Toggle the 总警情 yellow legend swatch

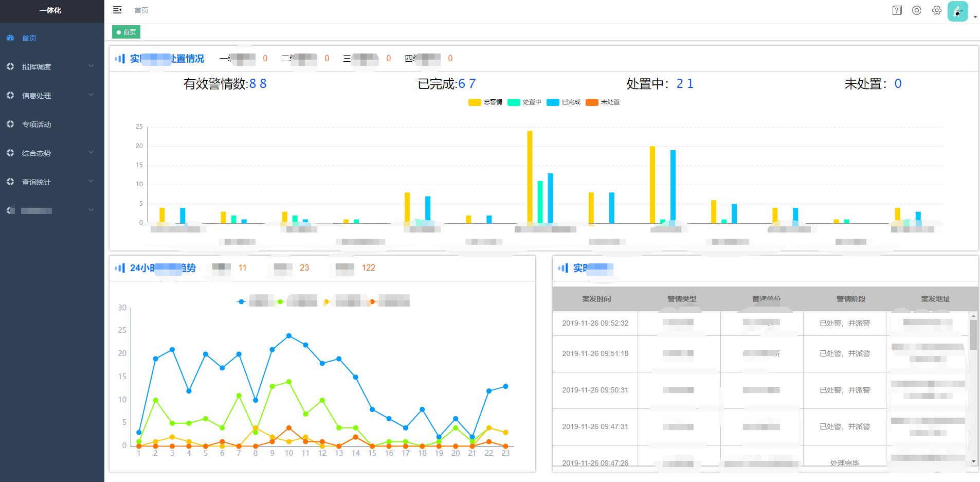[x=475, y=102]
